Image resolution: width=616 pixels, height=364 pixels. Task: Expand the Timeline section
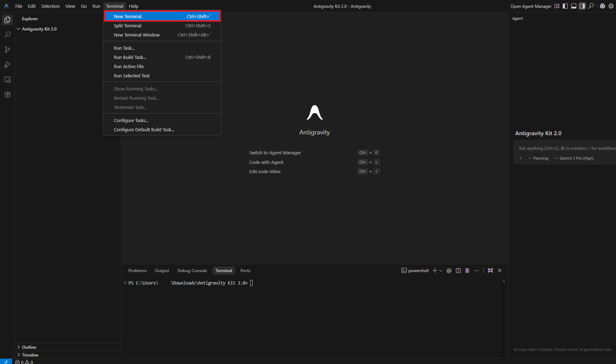(x=30, y=355)
